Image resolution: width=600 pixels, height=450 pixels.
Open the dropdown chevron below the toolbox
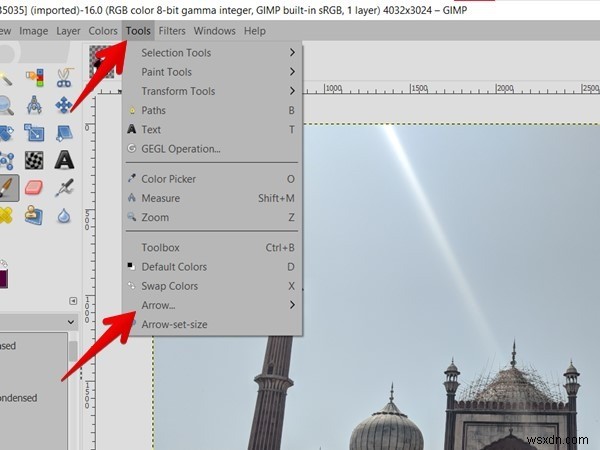(71, 322)
